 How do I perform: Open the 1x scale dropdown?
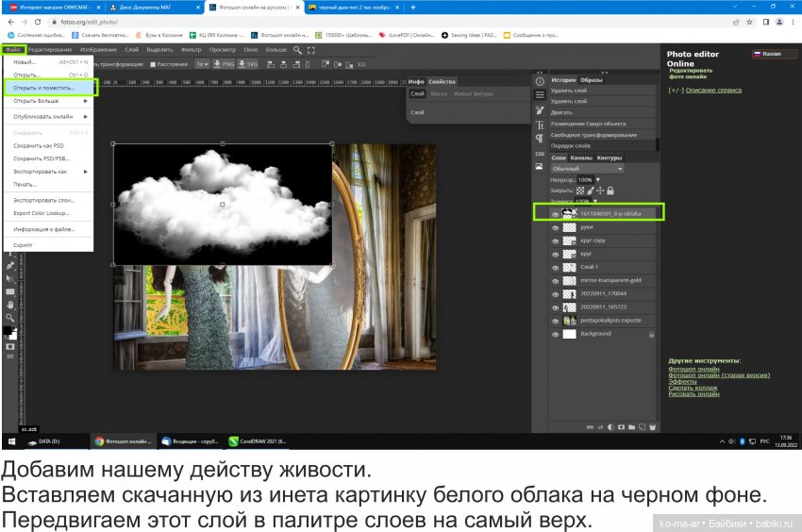click(203, 64)
